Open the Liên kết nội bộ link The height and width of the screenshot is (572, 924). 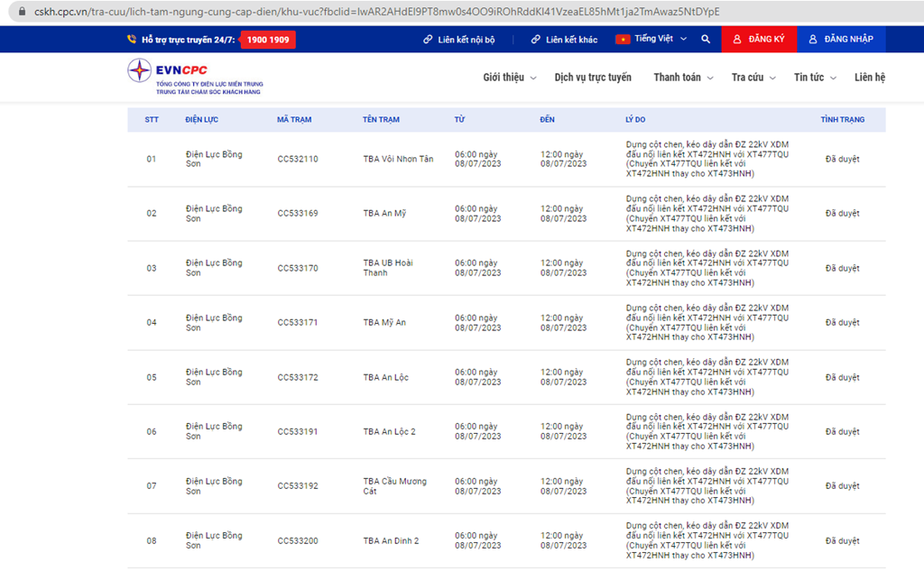[459, 40]
